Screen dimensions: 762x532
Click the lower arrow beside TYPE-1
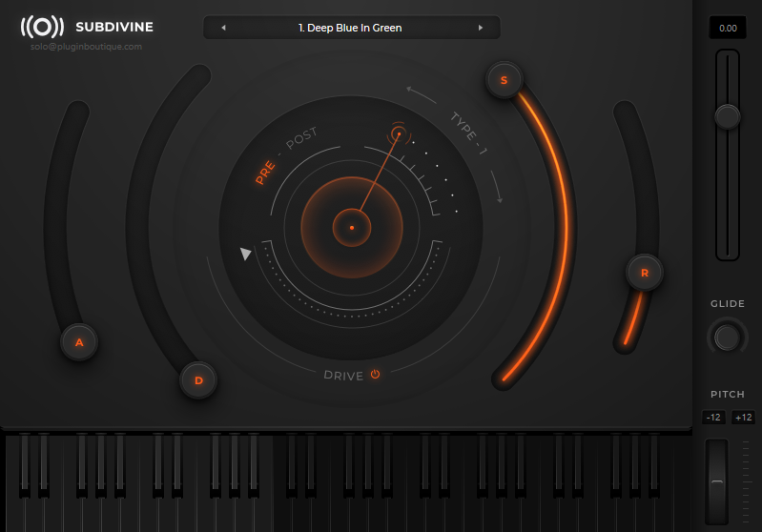[497, 187]
